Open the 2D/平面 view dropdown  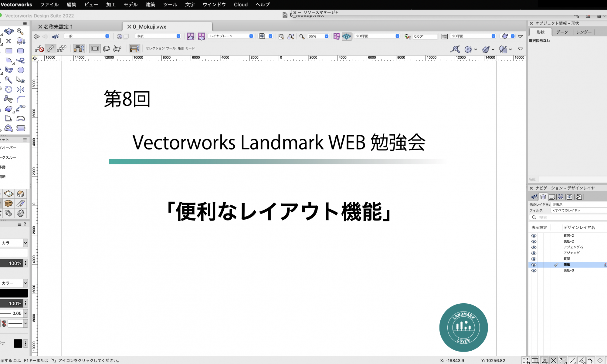coord(377,36)
